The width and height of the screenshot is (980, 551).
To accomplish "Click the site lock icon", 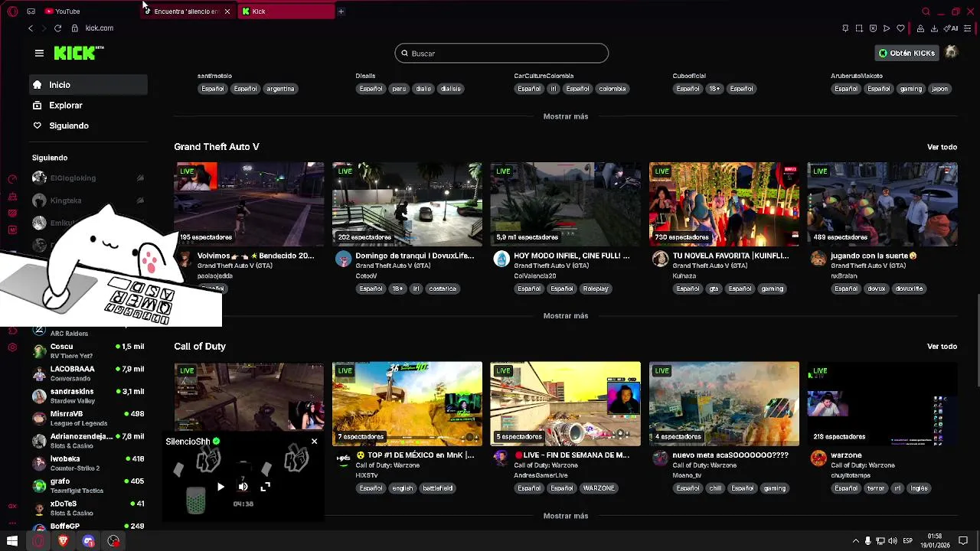I will pyautogui.click(x=74, y=28).
